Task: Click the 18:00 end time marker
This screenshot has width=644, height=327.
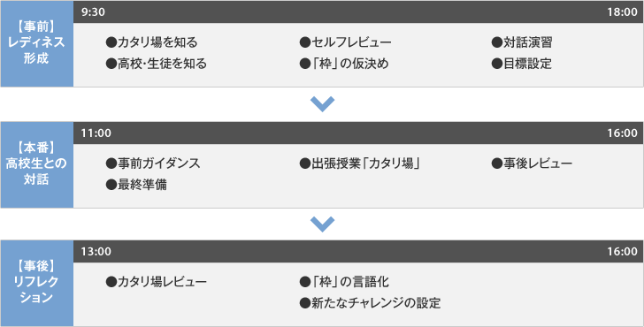Action: (x=622, y=12)
